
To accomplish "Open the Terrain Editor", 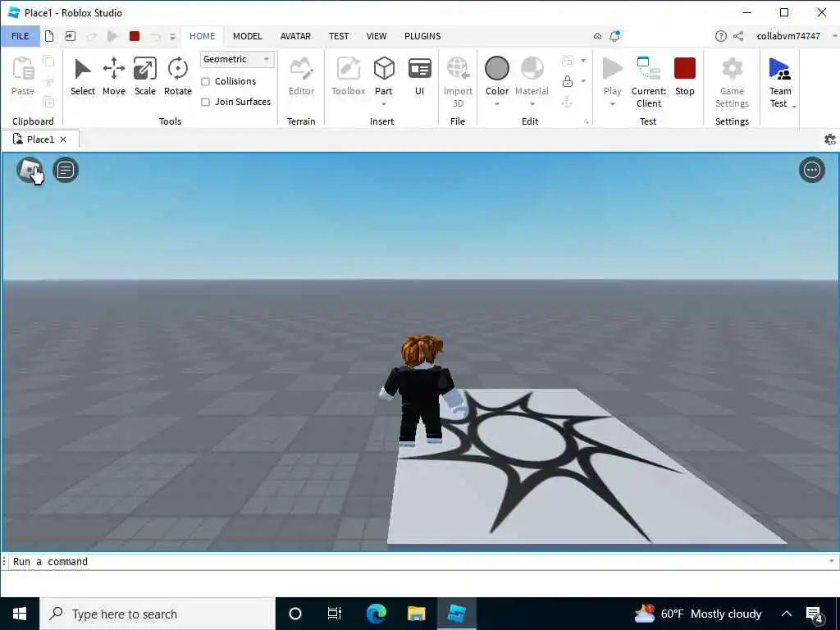I will coord(301,77).
